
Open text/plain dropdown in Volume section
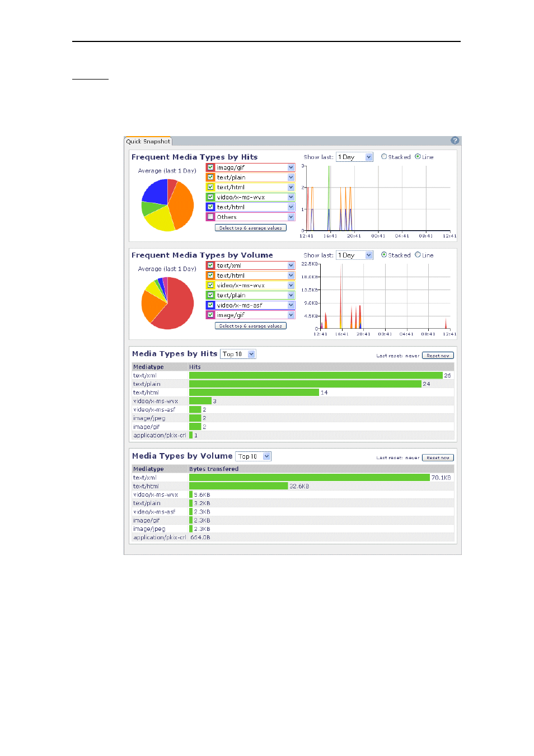291,295
